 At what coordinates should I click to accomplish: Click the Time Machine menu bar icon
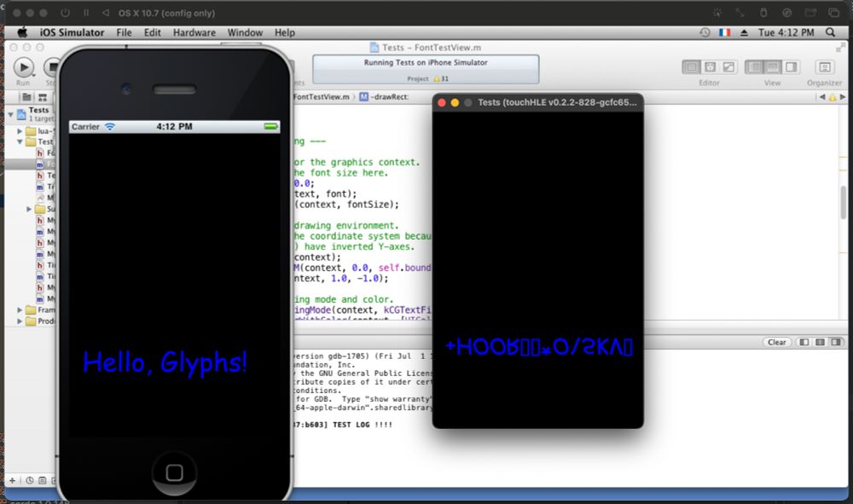point(705,32)
